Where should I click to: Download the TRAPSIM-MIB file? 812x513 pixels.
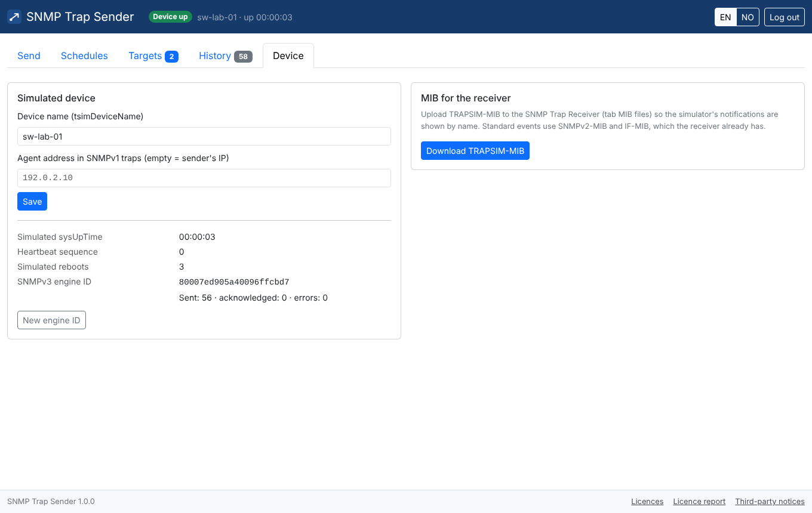click(x=475, y=151)
